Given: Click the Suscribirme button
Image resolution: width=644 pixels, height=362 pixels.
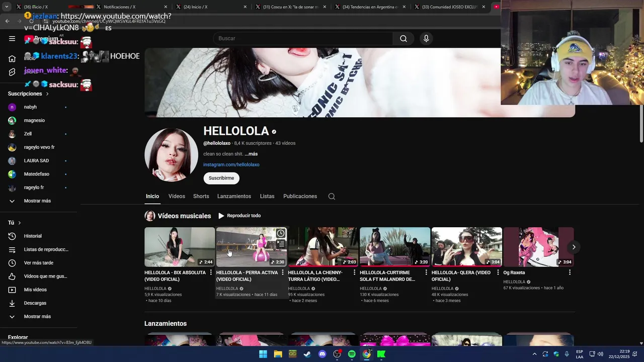Looking at the screenshot, I should tap(221, 178).
